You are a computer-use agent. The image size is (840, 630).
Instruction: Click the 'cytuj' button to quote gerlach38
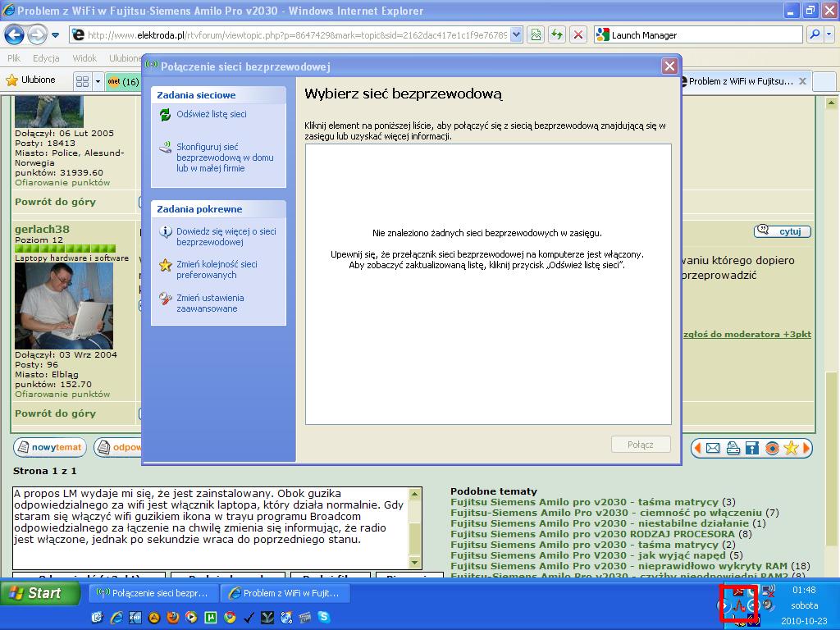point(783,231)
